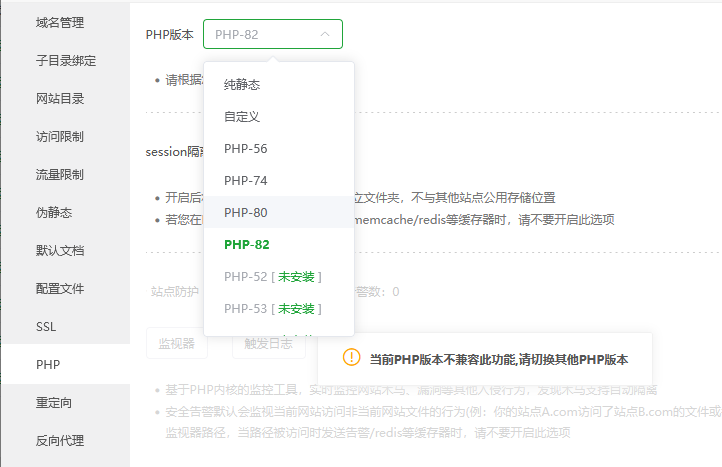The image size is (722, 467).
Task: Choose 自定义 from the version list
Action: (x=279, y=117)
